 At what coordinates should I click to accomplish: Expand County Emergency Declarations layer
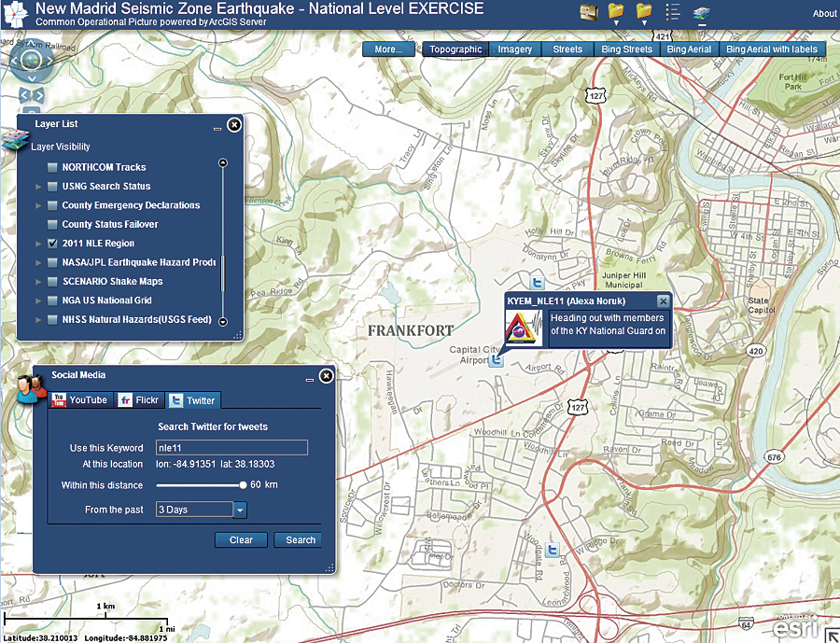[x=38, y=205]
